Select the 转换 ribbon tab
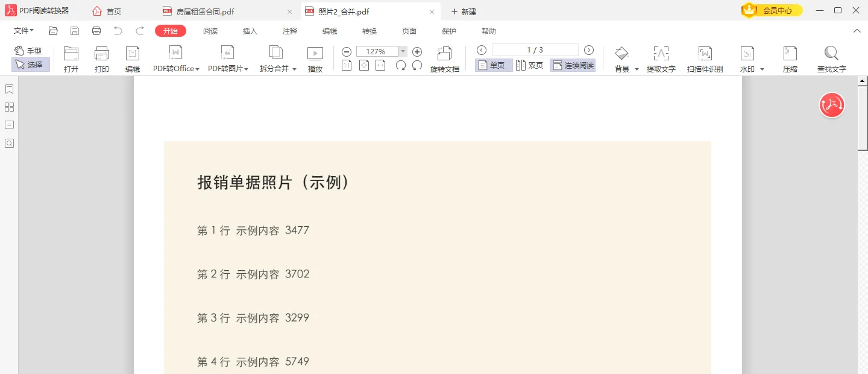868x374 pixels. 370,31
